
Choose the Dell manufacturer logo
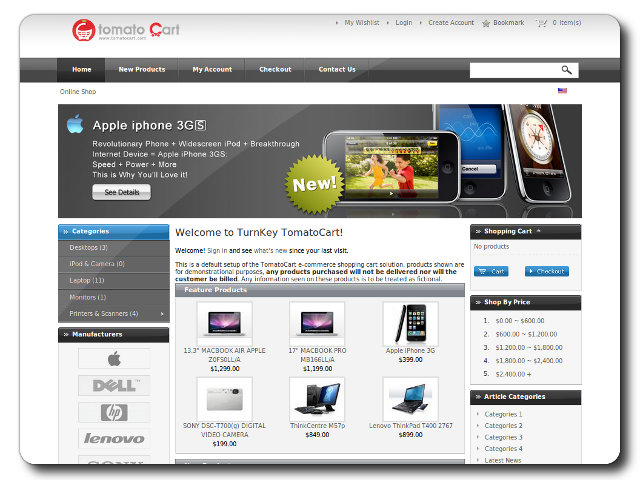(114, 385)
